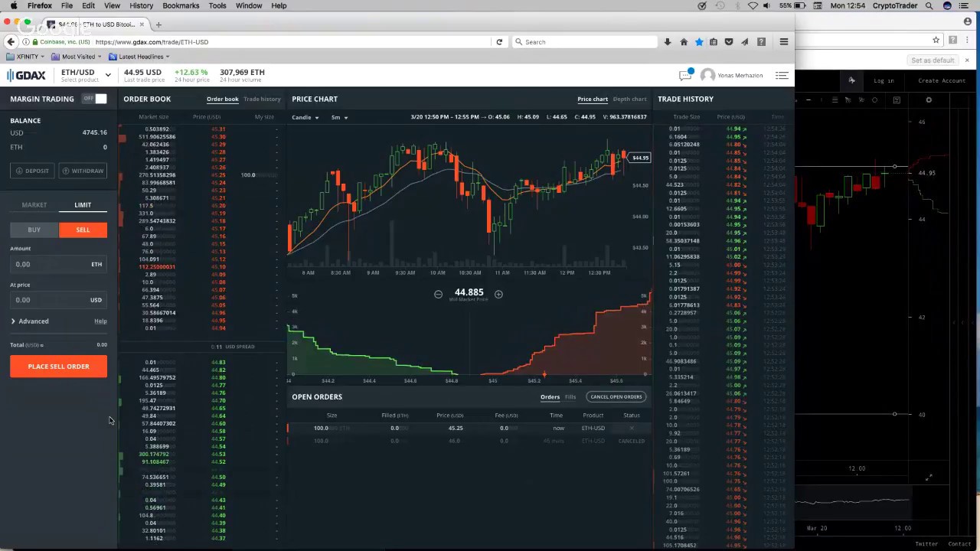Open the Candle chart type dropdown
This screenshot has height=551, width=980.
tap(305, 117)
